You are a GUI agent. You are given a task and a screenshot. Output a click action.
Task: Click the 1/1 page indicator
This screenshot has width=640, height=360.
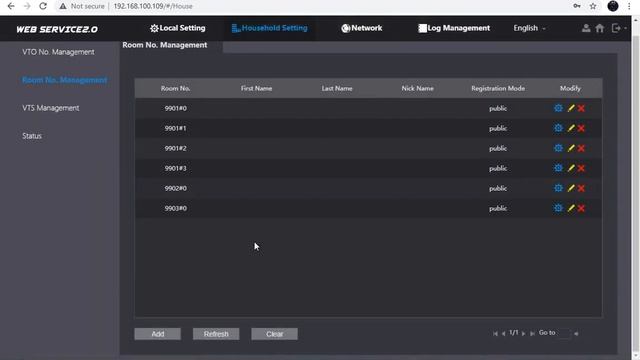(x=513, y=333)
